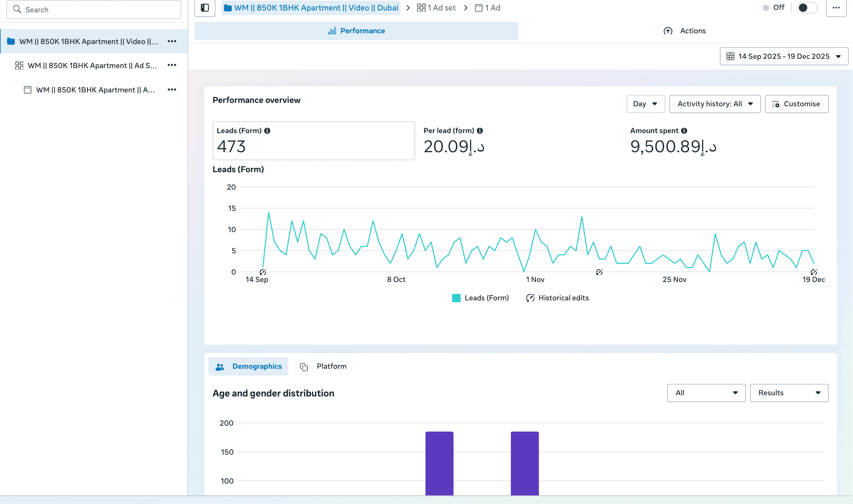Click the Historical edits legend label

point(564,298)
